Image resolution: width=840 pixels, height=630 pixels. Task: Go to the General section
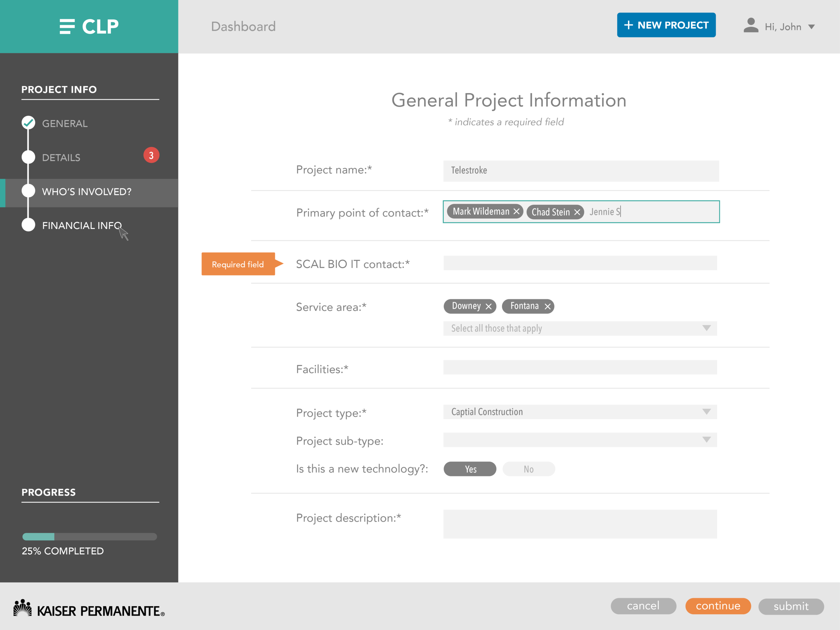tap(65, 123)
